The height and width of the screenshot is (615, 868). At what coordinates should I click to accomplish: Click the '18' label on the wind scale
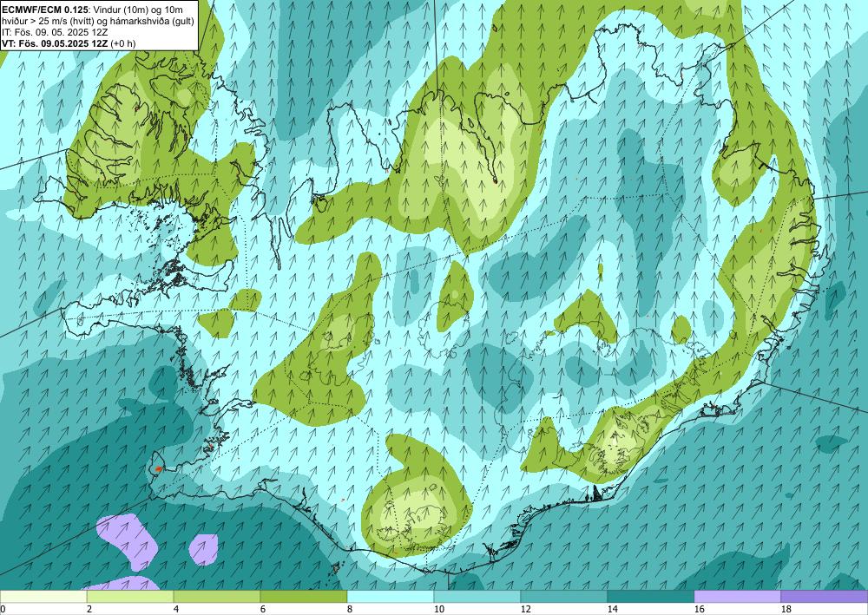click(786, 609)
